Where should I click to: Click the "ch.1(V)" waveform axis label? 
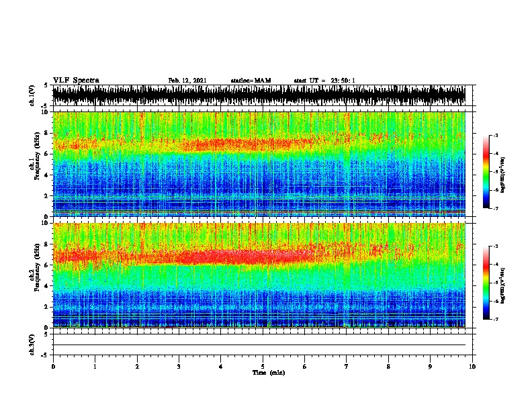(x=32, y=95)
